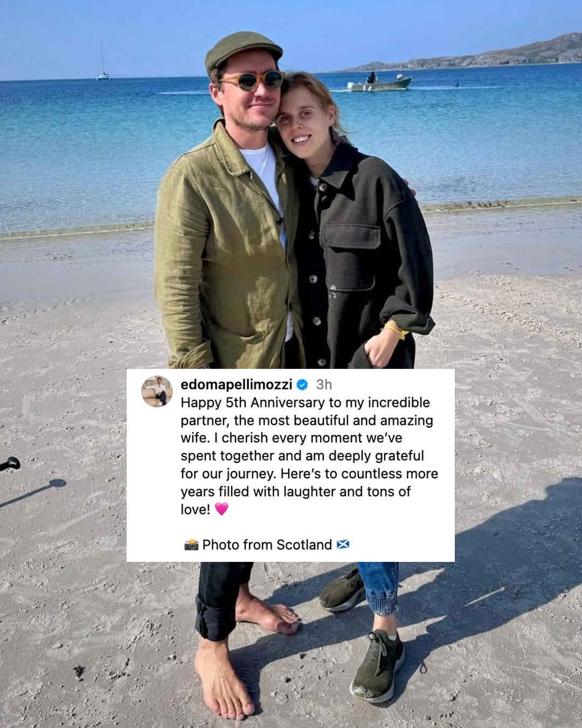The height and width of the screenshot is (728, 582).
Task: Click the blue verified badge icon
Action: pyautogui.click(x=302, y=384)
